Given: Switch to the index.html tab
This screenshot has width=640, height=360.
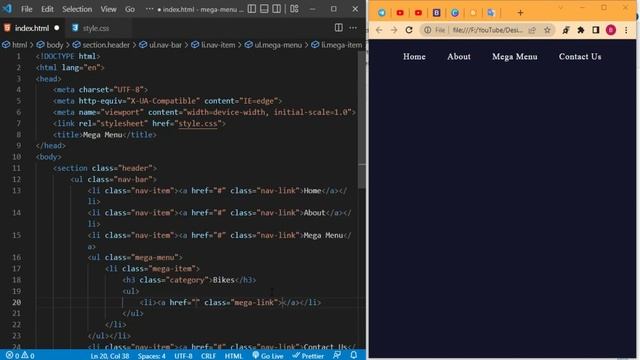Looking at the screenshot, I should coord(32,28).
